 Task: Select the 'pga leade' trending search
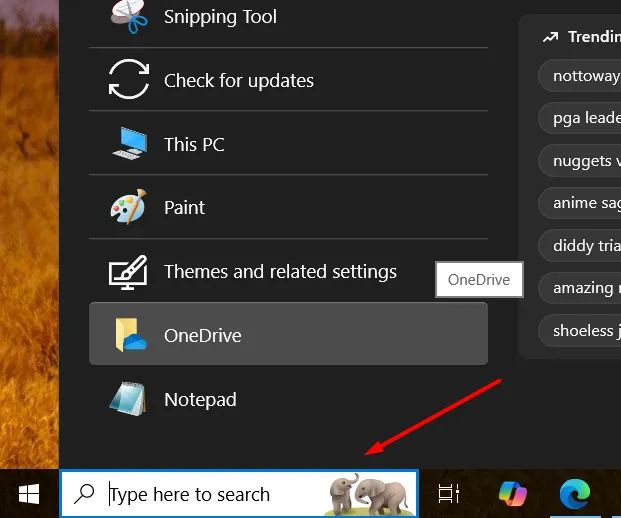(580, 118)
